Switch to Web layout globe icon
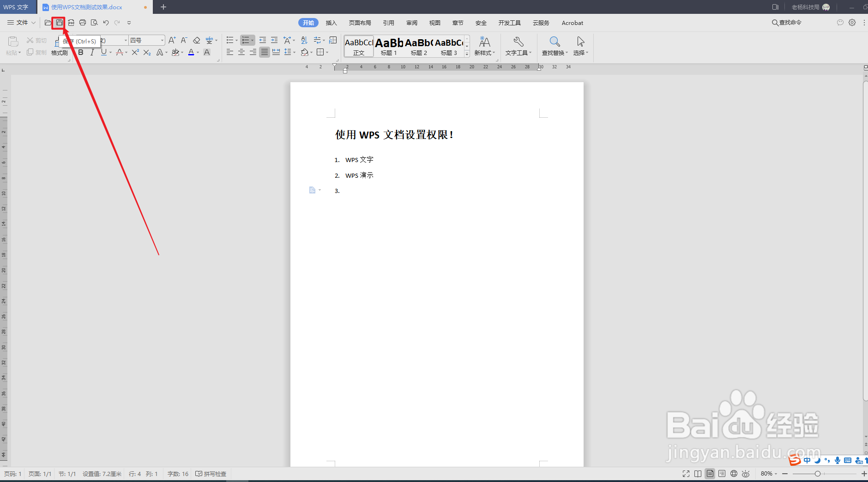The image size is (868, 482). click(x=734, y=474)
